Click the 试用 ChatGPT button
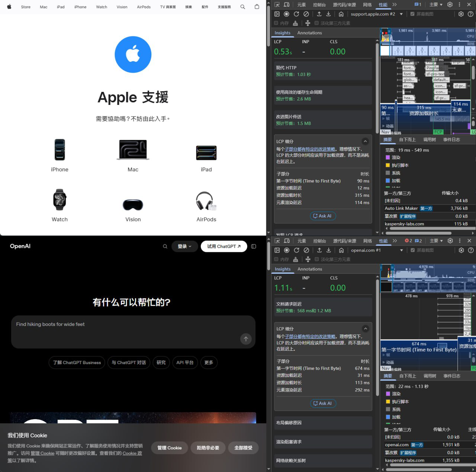Screen dimensions: 476x472 pyautogui.click(x=224, y=246)
